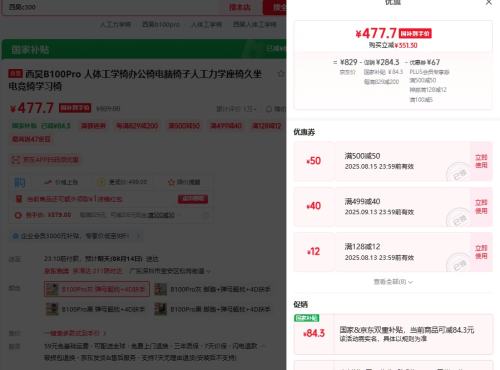Click the cumulative reviews count

237,109
